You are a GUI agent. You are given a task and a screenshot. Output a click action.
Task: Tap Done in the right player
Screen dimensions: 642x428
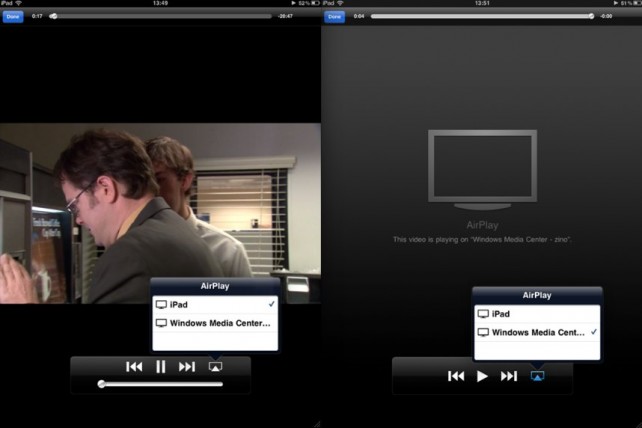(334, 16)
